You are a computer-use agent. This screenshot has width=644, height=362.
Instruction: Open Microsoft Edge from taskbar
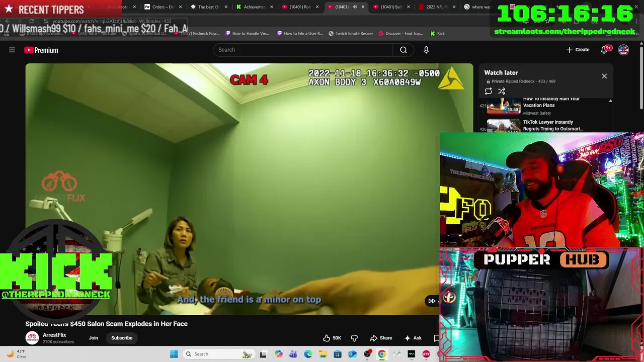308,354
